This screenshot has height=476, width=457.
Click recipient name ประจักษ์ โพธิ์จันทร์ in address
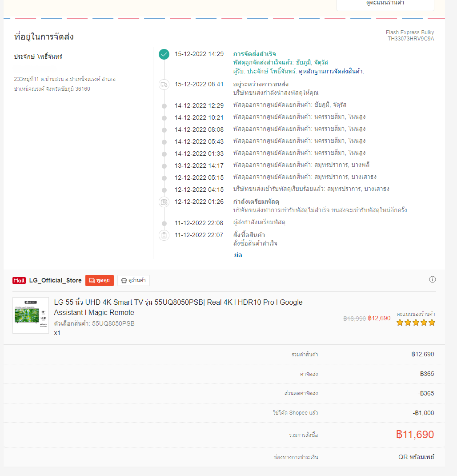(x=38, y=57)
